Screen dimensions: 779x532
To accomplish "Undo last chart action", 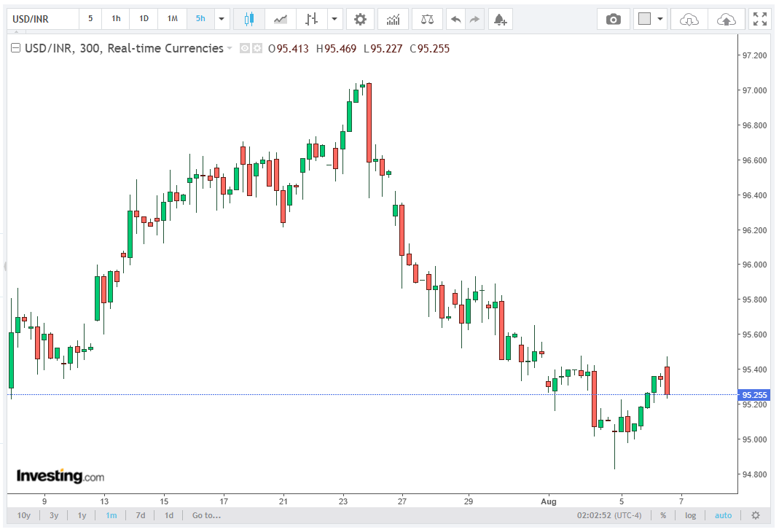I will 455,20.
